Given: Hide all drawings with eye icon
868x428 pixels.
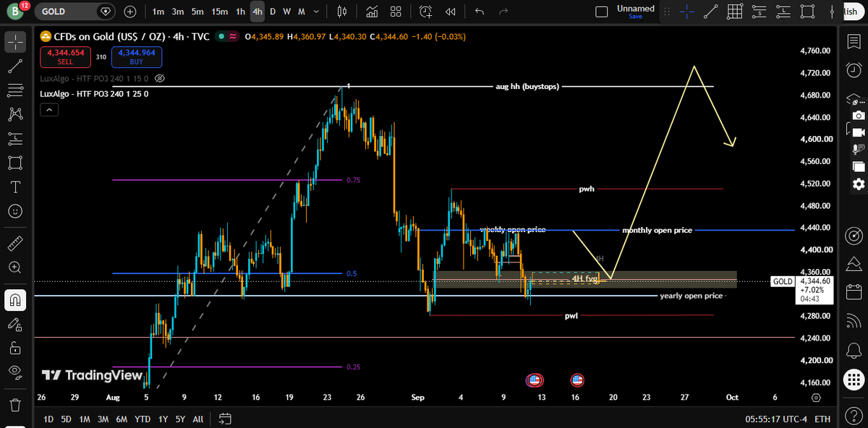Looking at the screenshot, I should (x=14, y=372).
